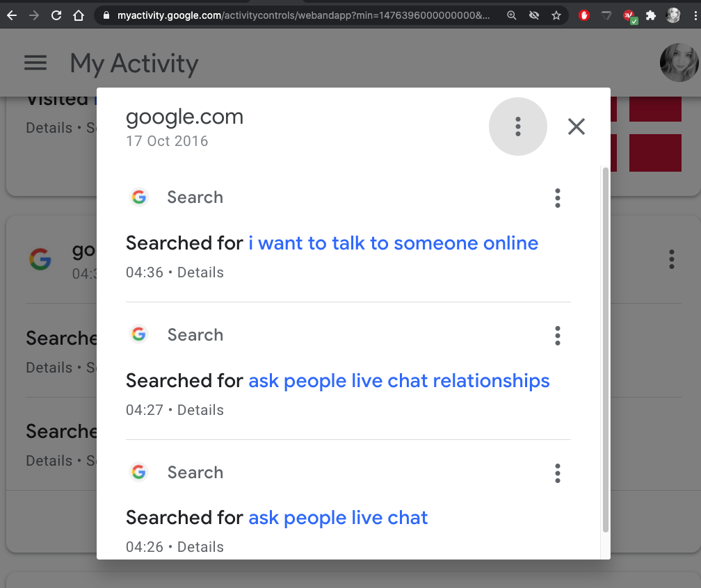Open the three-dot menu next to 'i want to talk to someone online'
This screenshot has height=588, width=701.
pos(557,198)
